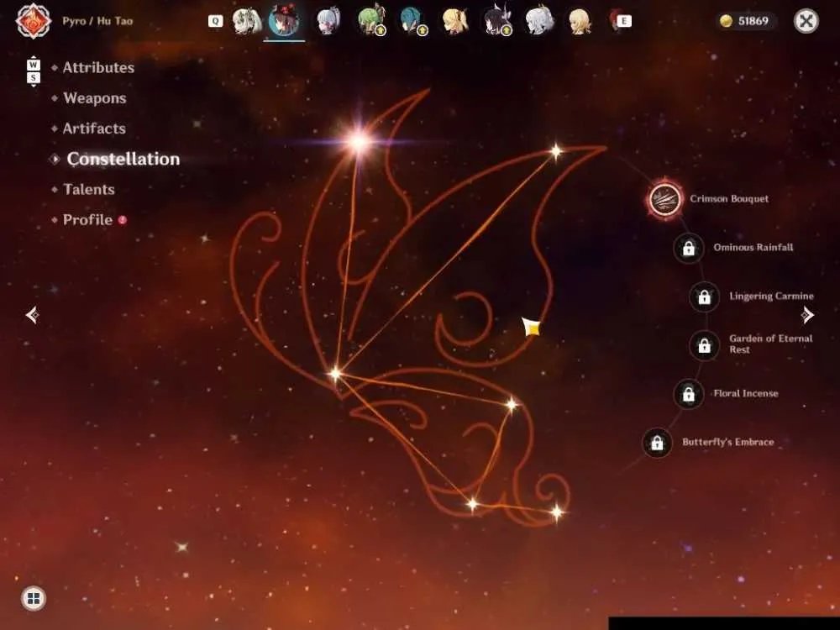This screenshot has height=630, width=840.
Task: Open the grid menu icon at bottom-left
Action: click(x=34, y=598)
